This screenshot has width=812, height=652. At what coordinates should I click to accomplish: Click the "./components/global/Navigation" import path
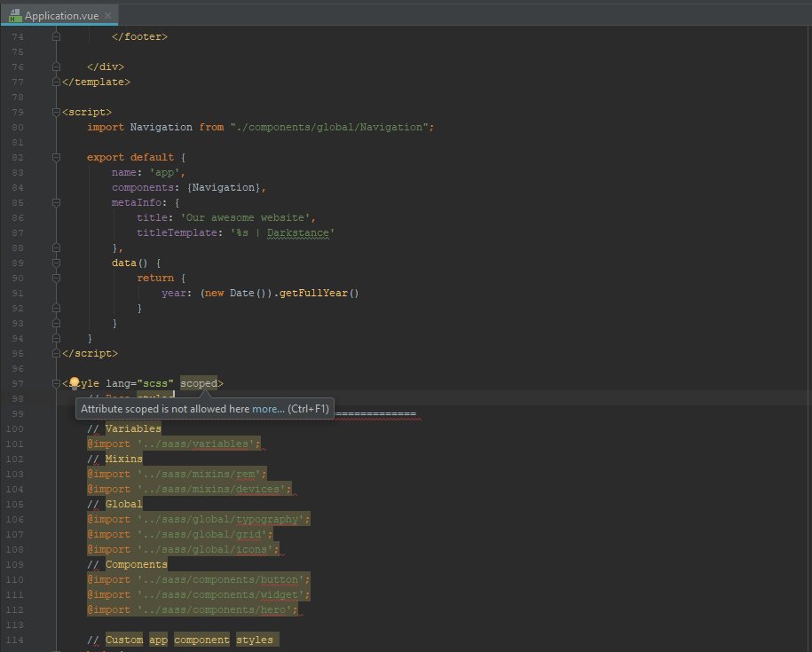pyautogui.click(x=329, y=128)
